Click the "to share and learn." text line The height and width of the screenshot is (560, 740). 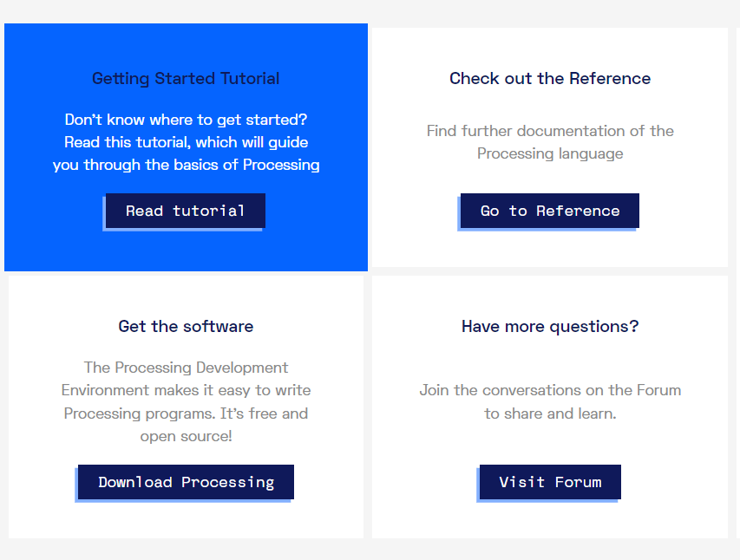pos(549,413)
